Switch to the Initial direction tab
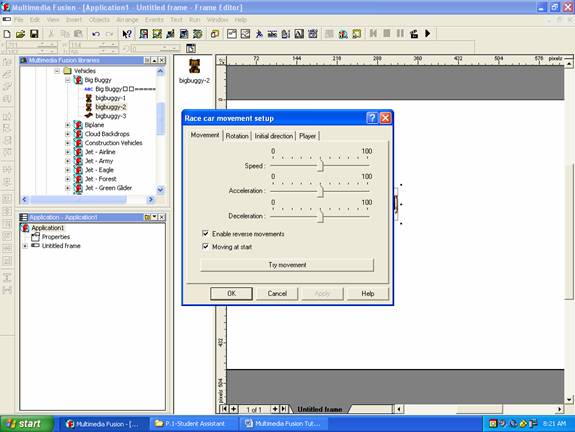The height and width of the screenshot is (432, 575). (274, 136)
